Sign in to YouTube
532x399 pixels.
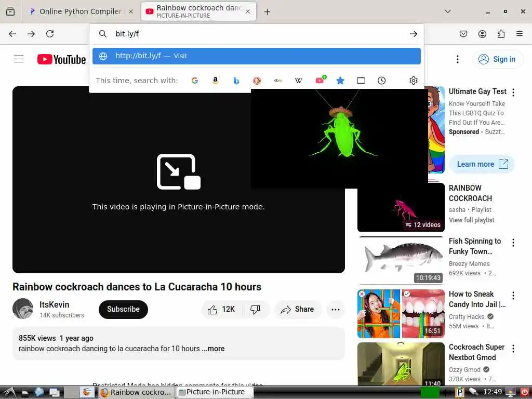coord(497,59)
